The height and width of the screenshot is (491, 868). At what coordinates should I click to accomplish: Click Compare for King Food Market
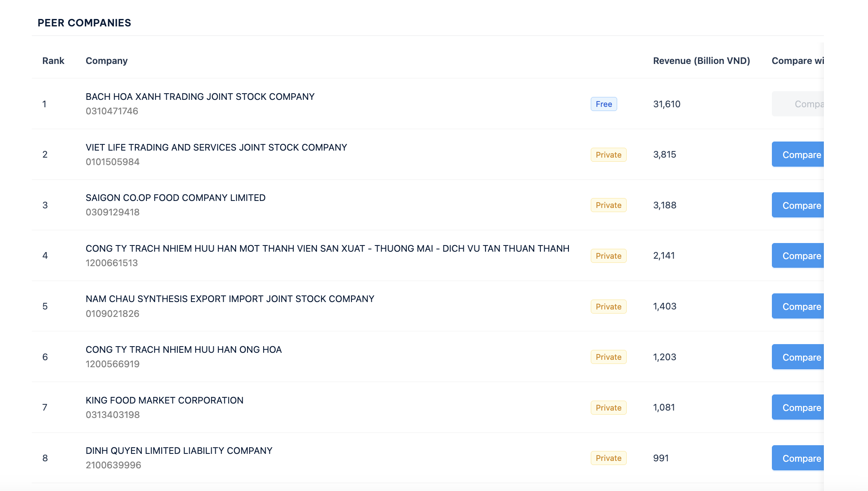click(798, 407)
